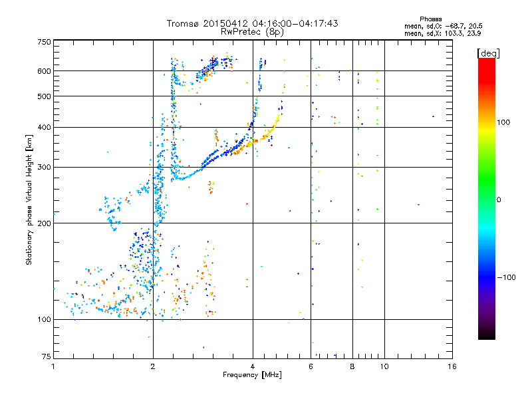
Task: Click the y-axis tick label '75'
Action: click(x=47, y=356)
